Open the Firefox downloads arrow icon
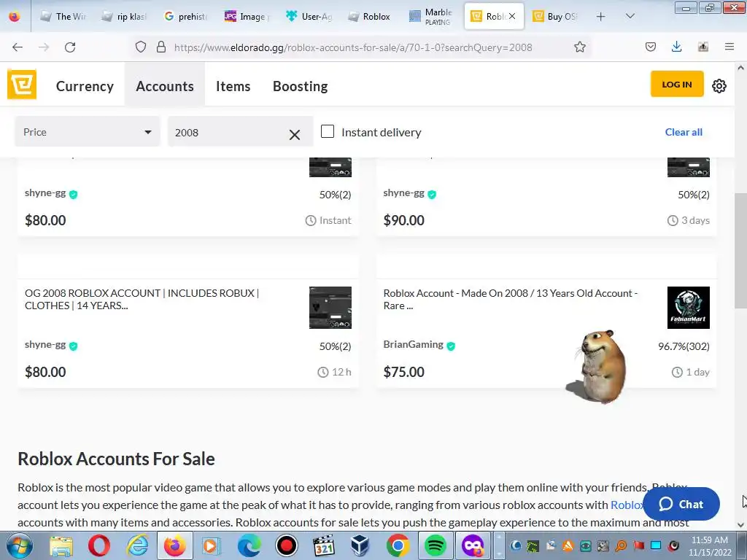747x560 pixels. pyautogui.click(x=676, y=47)
